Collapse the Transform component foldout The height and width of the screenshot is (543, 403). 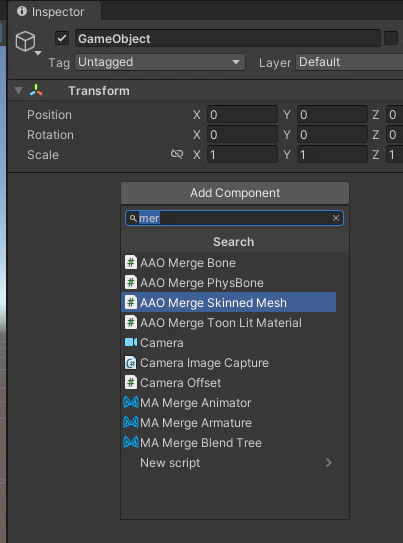click(18, 91)
